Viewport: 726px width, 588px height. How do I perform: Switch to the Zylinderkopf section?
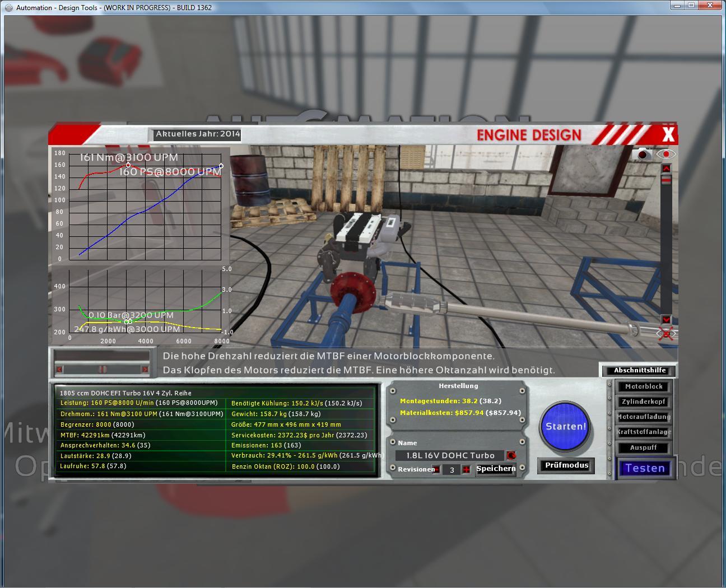click(x=644, y=402)
